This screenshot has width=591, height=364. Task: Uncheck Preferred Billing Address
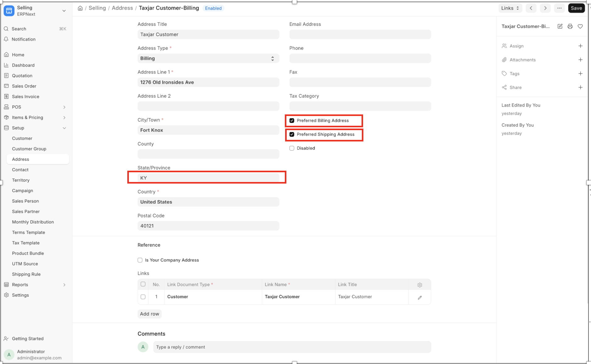292,120
